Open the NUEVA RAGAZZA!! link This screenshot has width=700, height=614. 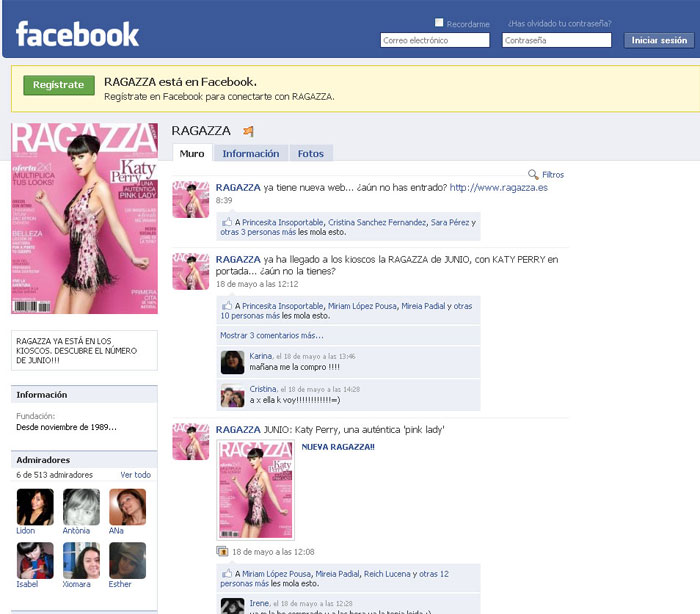[338, 447]
